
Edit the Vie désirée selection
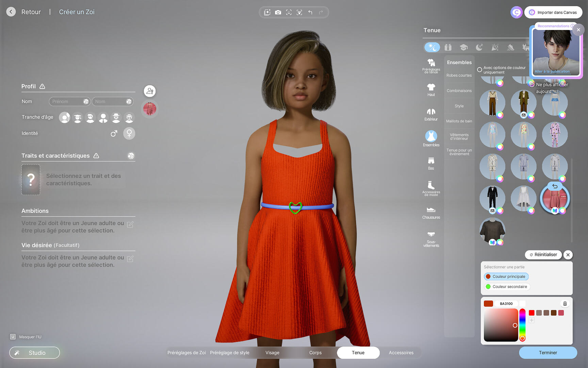(130, 259)
